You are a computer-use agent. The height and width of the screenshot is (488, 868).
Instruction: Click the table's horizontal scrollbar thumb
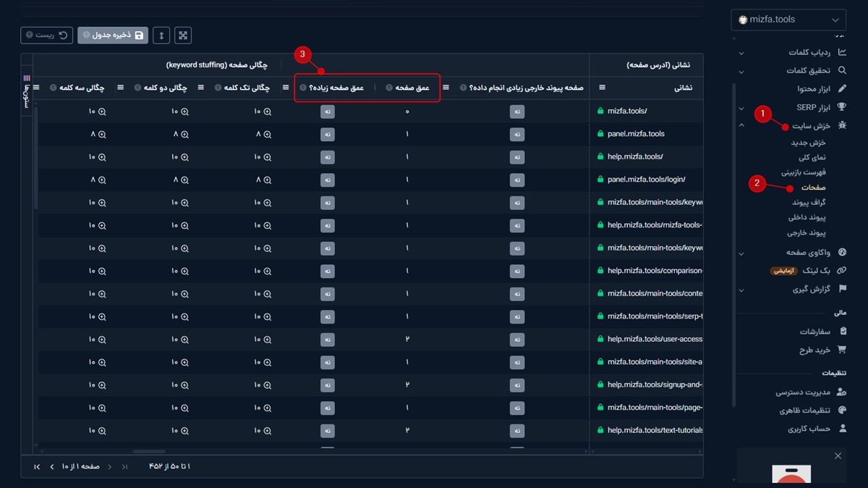coord(149,452)
